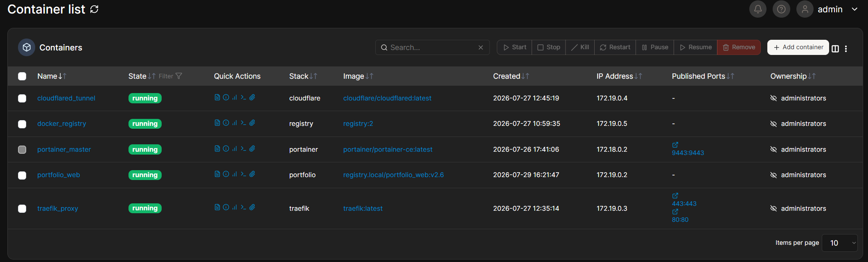
Task: Sort table by the Created column
Action: (x=511, y=76)
